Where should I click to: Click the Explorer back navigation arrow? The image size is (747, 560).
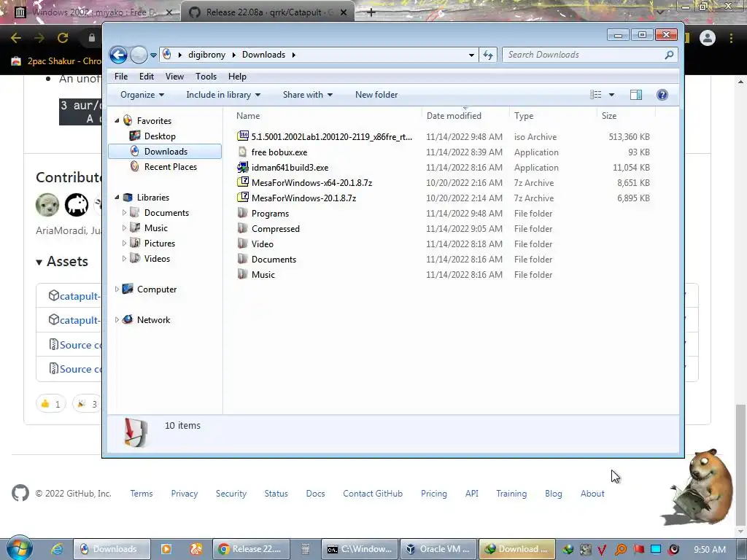coord(118,55)
